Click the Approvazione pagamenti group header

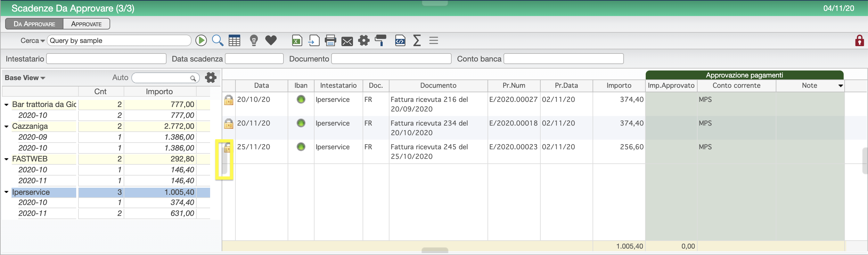[x=744, y=75]
